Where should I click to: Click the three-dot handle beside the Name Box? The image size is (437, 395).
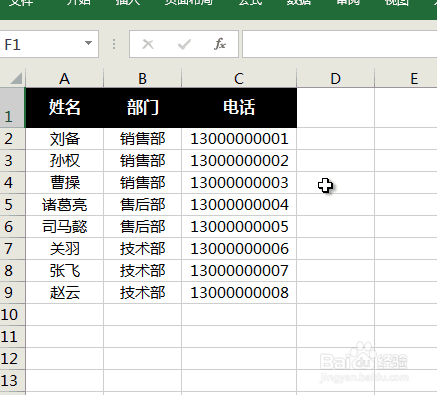pos(114,44)
